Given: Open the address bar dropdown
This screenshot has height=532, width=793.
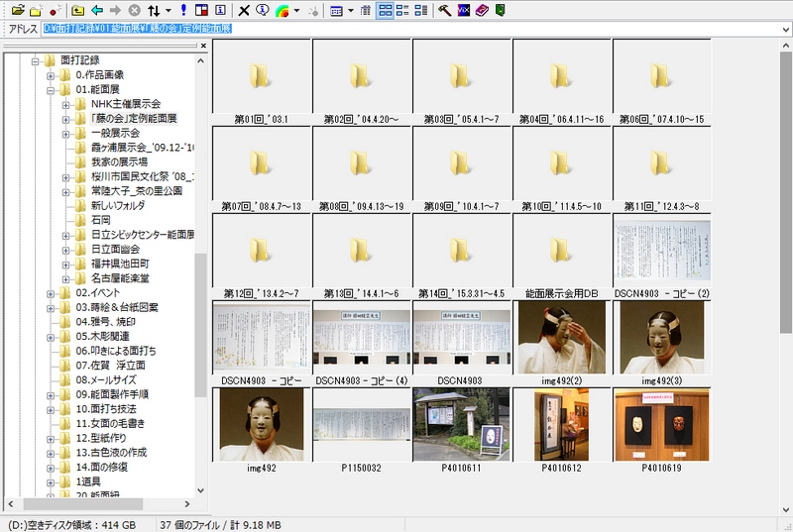Looking at the screenshot, I should click(785, 30).
